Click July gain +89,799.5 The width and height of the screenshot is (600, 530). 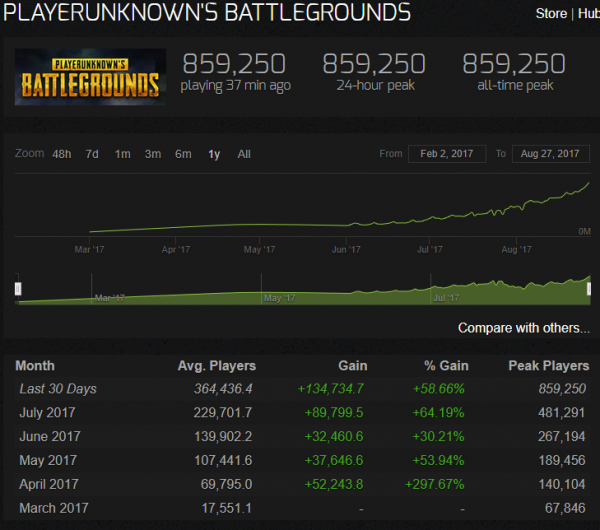point(334,413)
